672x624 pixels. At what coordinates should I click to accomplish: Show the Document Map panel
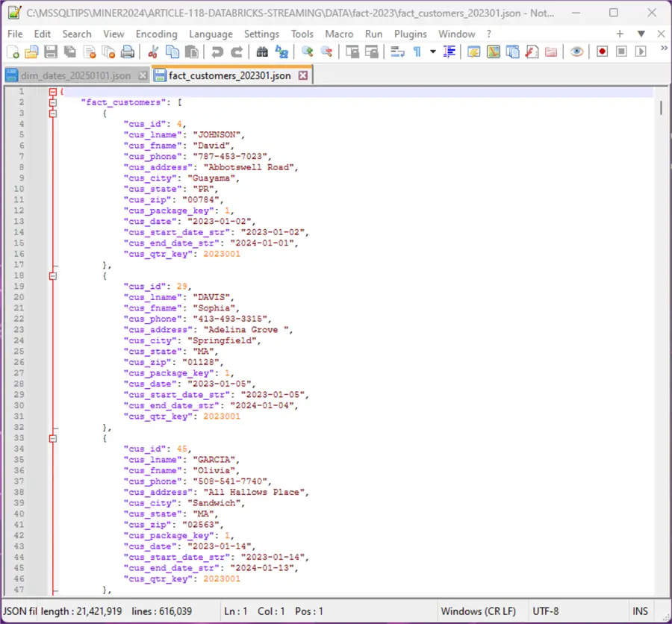(x=494, y=52)
